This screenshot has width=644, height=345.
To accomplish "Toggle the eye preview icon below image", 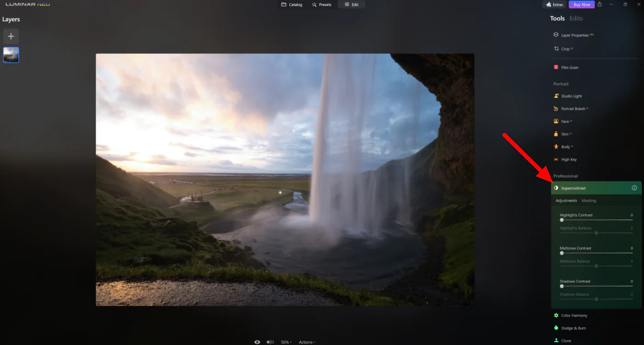I will 257,342.
